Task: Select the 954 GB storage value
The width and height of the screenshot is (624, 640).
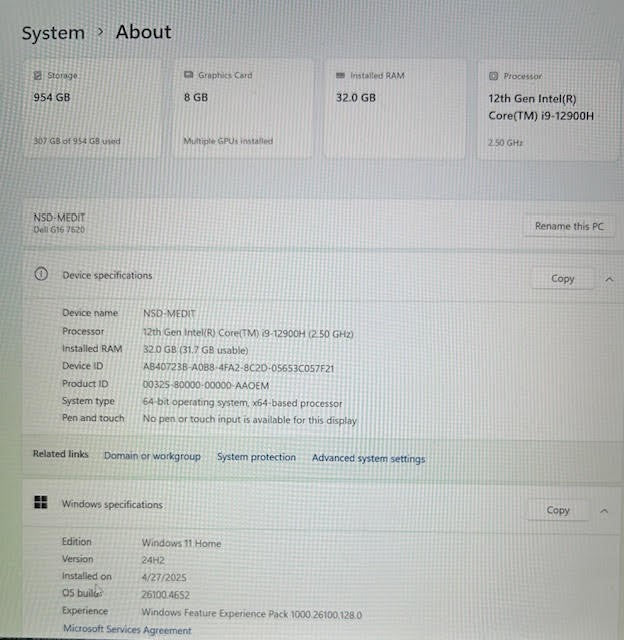Action: (51, 98)
